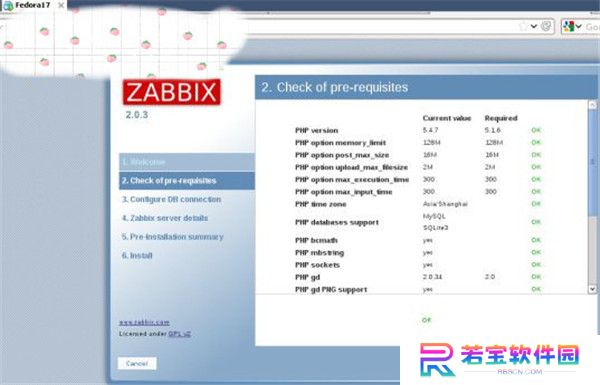The image size is (600, 385).
Task: Click the Cancel button
Action: pos(137,364)
